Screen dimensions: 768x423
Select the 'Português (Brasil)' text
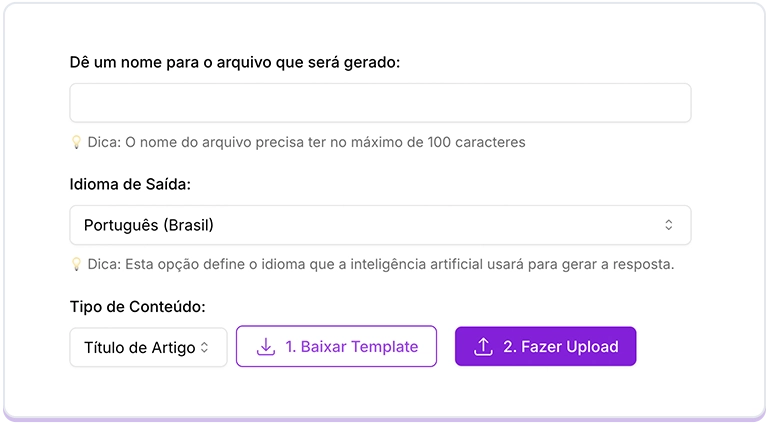(149, 225)
